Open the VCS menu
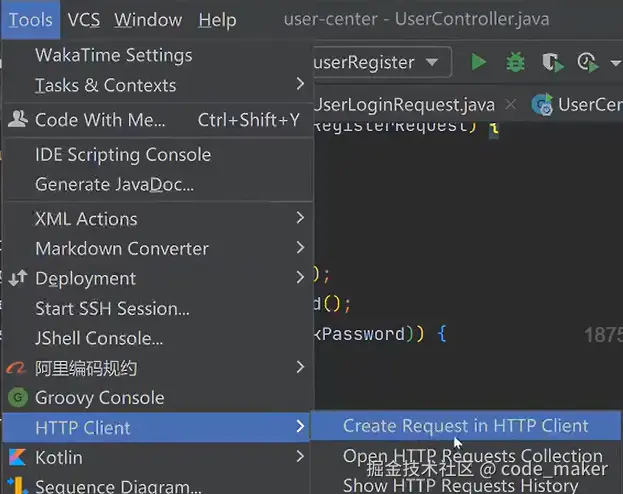Viewport: 623px width, 494px height. click(84, 20)
